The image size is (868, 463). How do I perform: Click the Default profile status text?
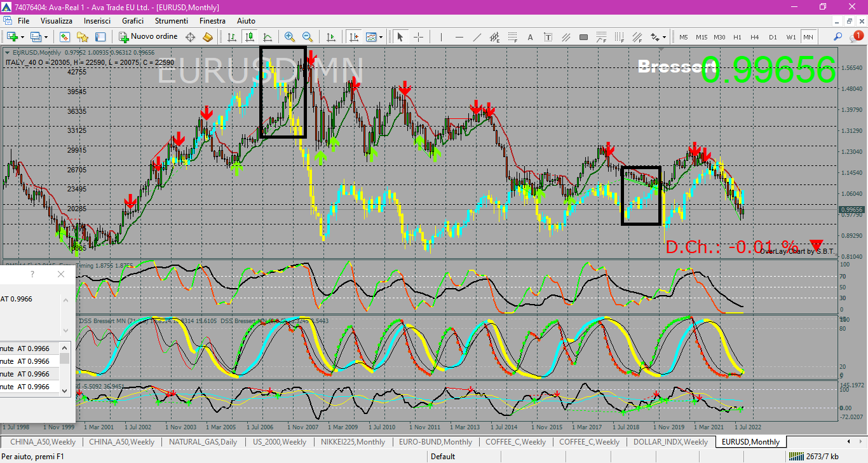pyautogui.click(x=443, y=456)
